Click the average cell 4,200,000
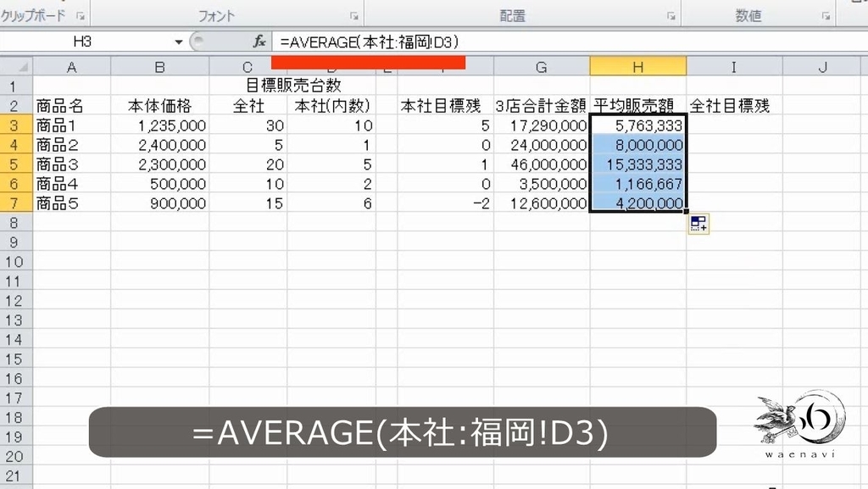Screen dimensions: 868x489 tap(637, 203)
